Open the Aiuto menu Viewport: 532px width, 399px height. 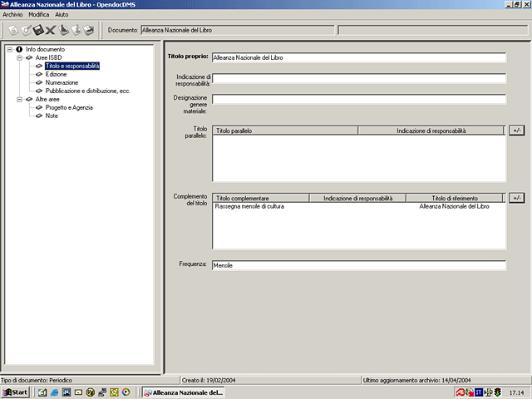point(62,15)
